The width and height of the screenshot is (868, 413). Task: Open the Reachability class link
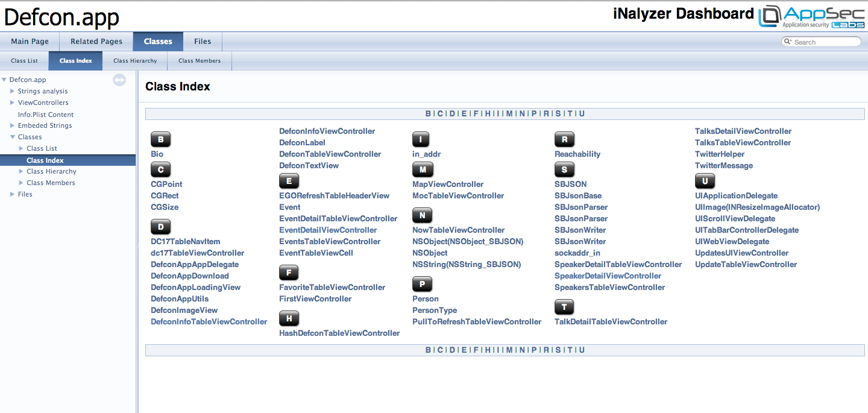tap(577, 154)
